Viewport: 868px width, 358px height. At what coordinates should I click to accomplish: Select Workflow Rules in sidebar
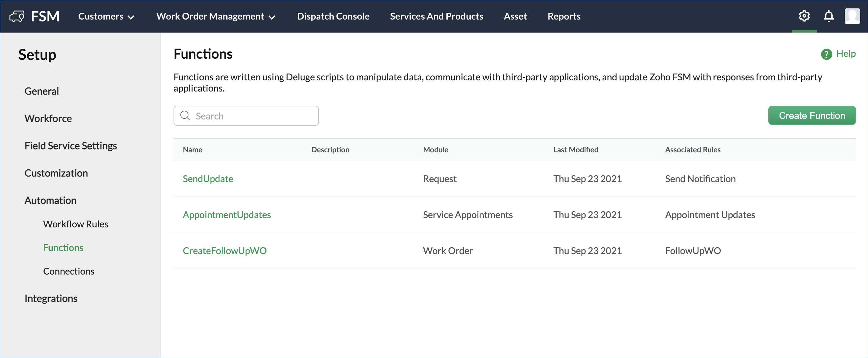pyautogui.click(x=75, y=224)
